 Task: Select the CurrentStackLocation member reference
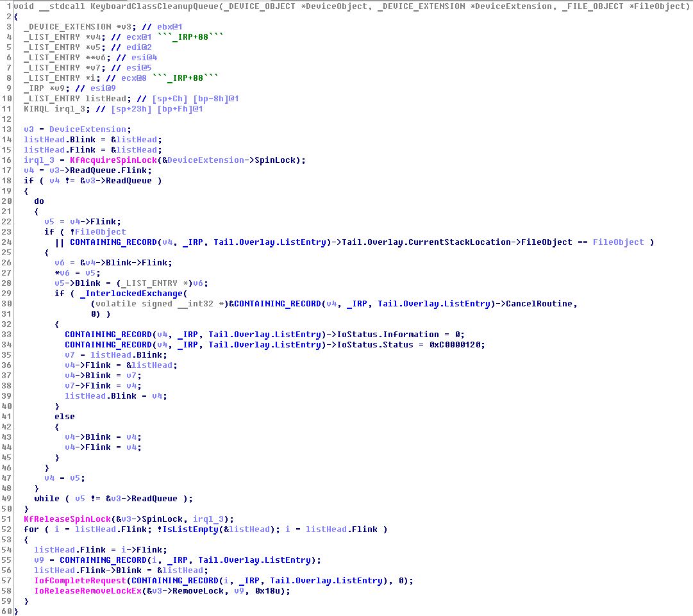[x=463, y=242]
